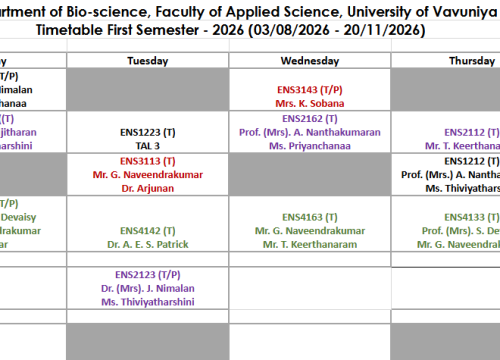
Task: Select the Tuesday column header cell
Action: click(x=148, y=61)
